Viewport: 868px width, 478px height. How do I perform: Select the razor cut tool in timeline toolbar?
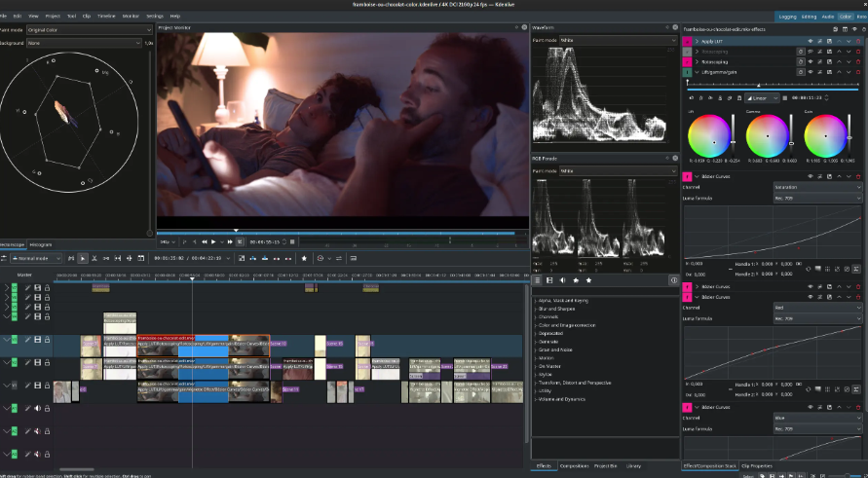tap(95, 258)
